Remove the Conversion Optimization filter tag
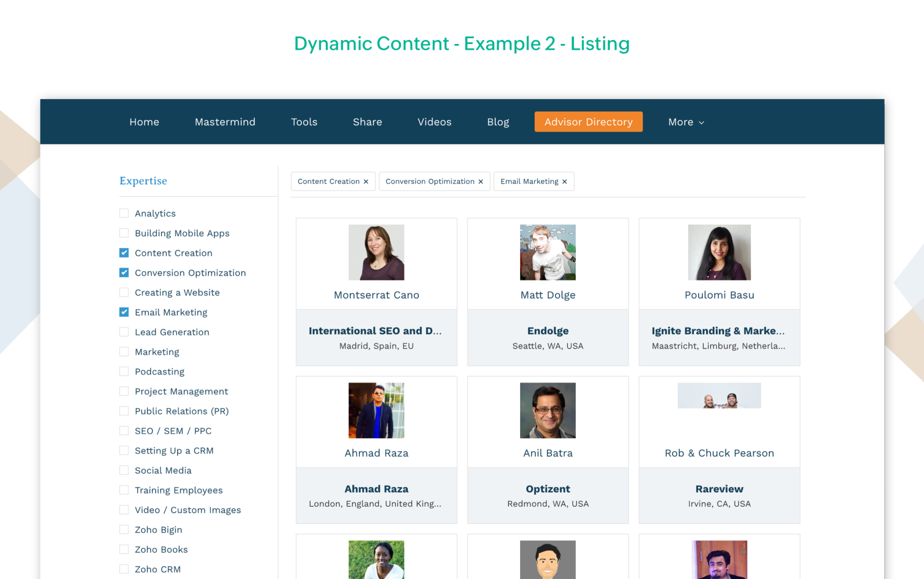Image resolution: width=924 pixels, height=579 pixels. point(480,182)
